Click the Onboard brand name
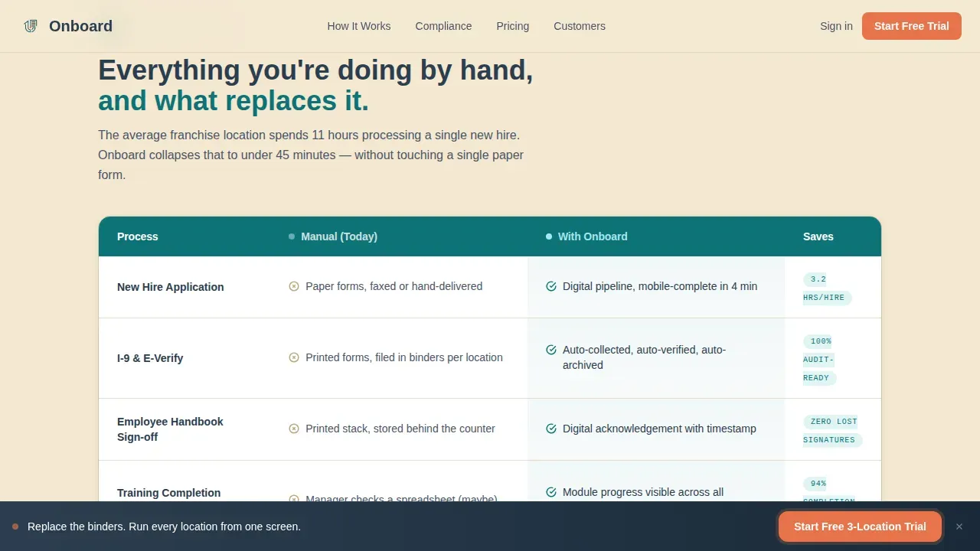Image resolution: width=980 pixels, height=551 pixels. (x=80, y=26)
